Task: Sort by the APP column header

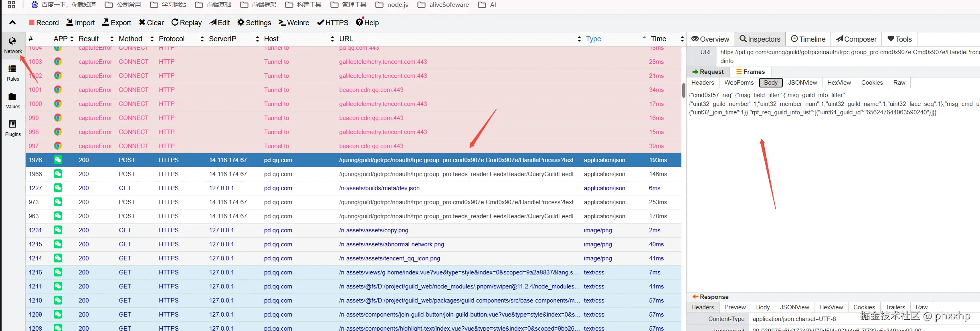Action: (x=64, y=39)
